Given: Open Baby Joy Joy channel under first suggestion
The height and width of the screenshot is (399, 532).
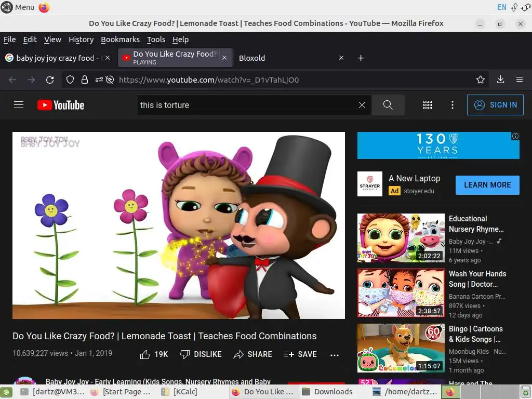Looking at the screenshot, I should tap(471, 241).
